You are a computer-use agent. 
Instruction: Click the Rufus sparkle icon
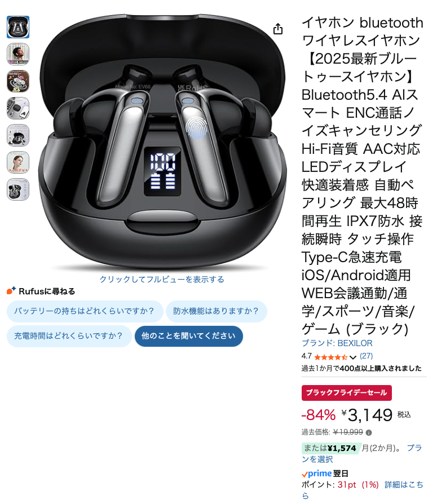(x=11, y=290)
